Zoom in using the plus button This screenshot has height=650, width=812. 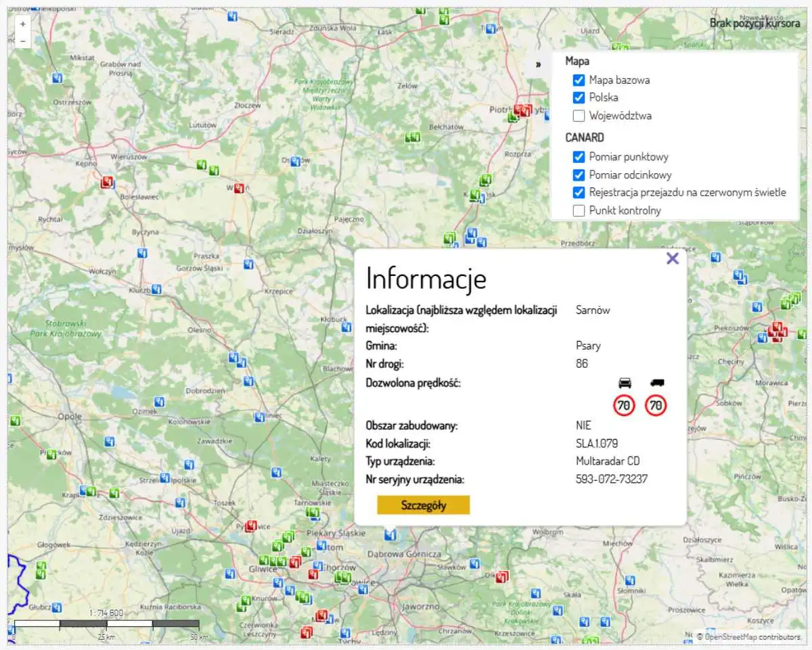pos(23,24)
